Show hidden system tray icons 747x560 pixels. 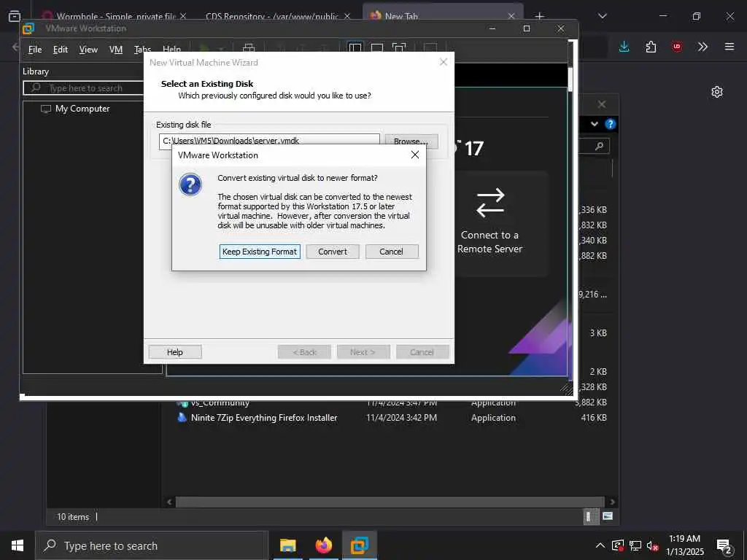pyautogui.click(x=600, y=545)
